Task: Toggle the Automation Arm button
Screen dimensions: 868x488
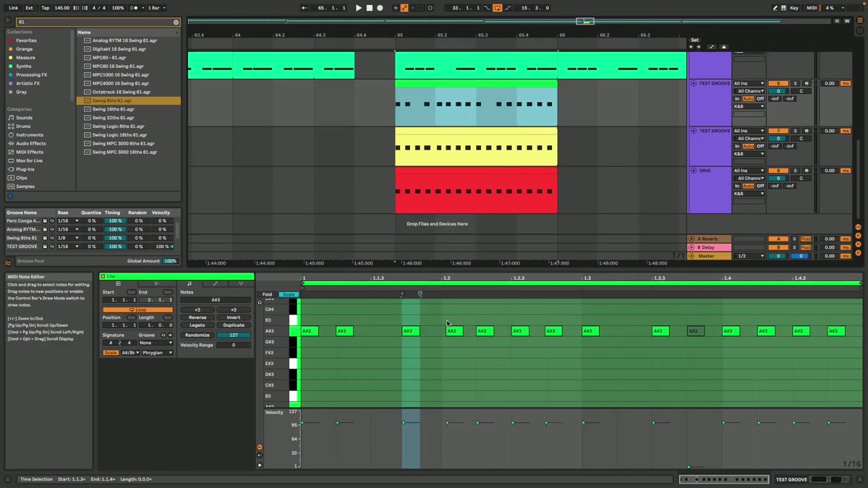Action: (x=404, y=8)
